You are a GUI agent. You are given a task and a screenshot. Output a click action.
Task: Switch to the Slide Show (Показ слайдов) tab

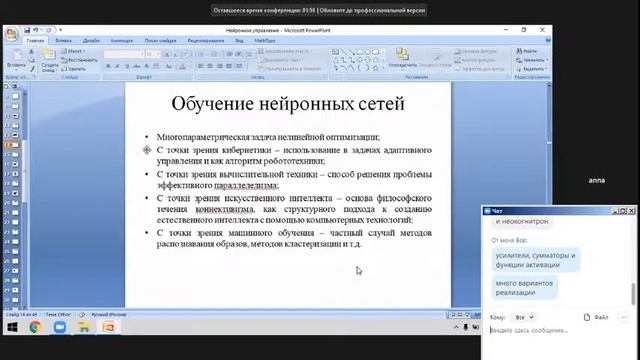160,41
